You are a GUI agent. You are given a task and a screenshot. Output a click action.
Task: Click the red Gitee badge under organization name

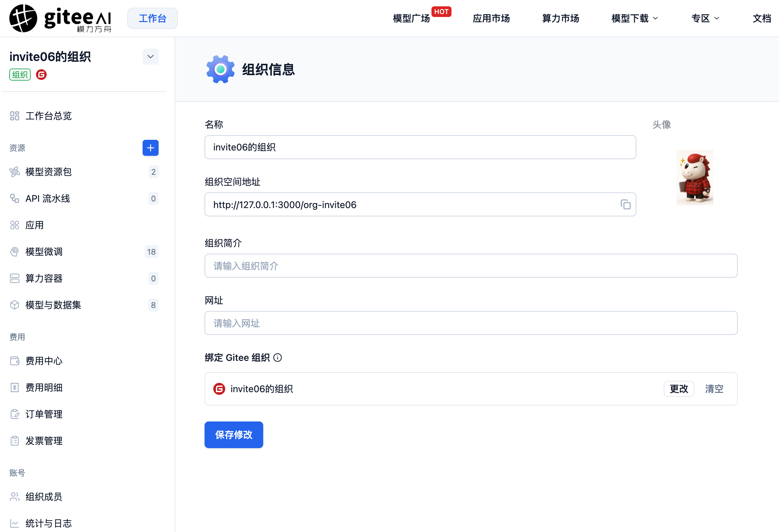pyautogui.click(x=41, y=75)
